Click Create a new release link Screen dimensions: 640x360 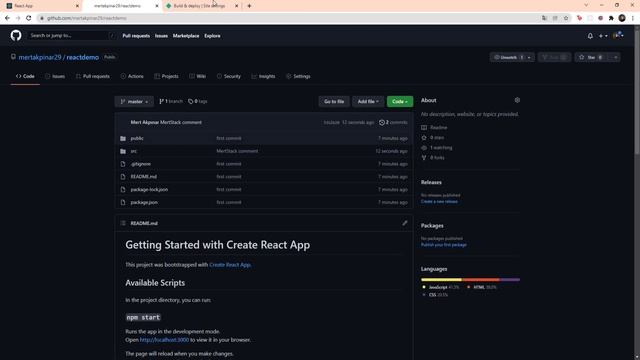point(439,202)
